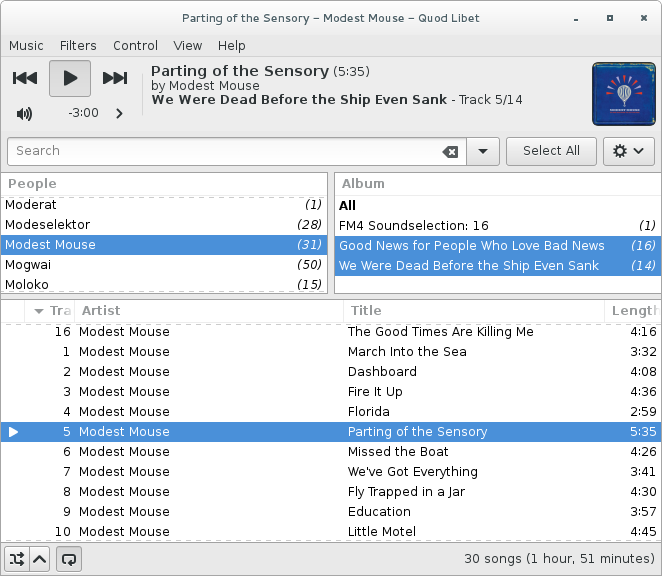Open the volume speaker control
662x576 pixels.
coord(24,114)
